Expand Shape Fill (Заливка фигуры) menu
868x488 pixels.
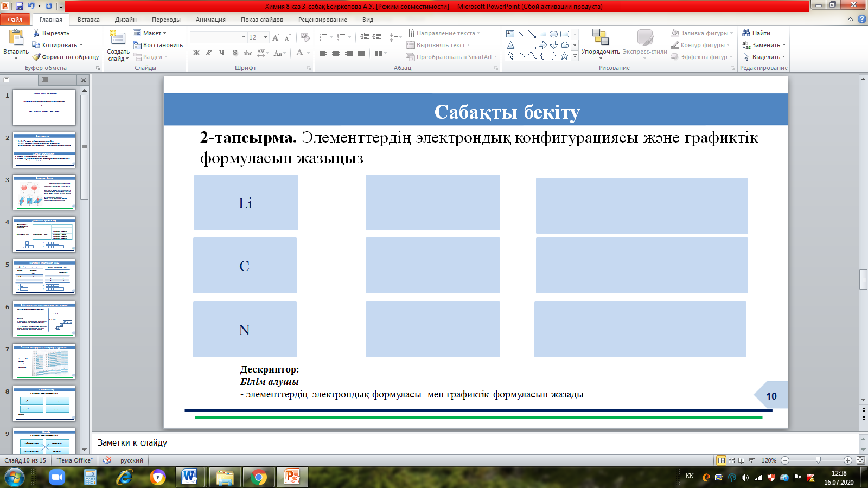coord(703,33)
